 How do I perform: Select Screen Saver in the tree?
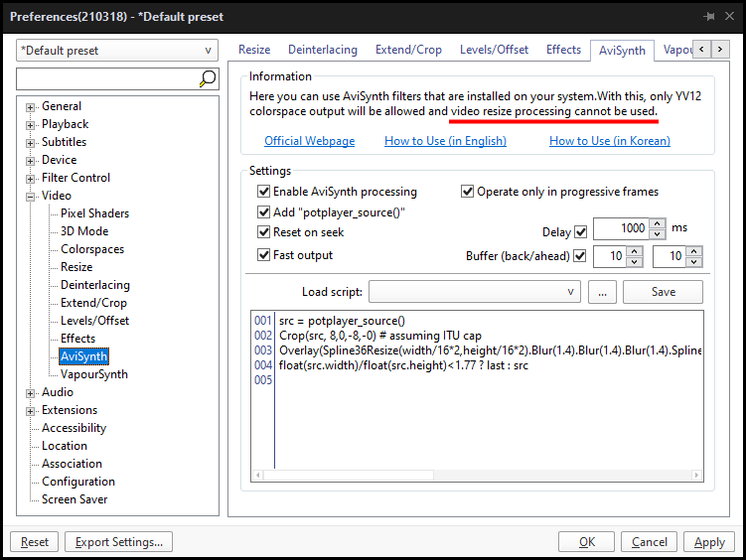(75, 499)
